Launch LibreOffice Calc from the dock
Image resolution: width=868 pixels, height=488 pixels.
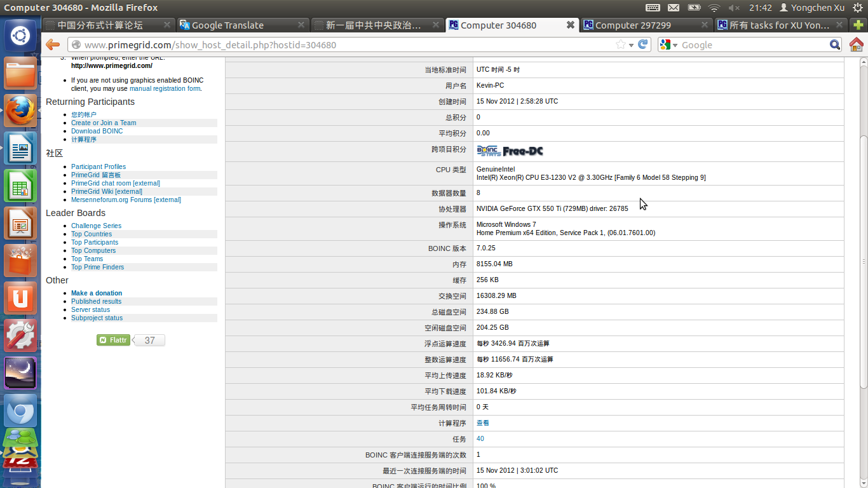[x=20, y=186]
